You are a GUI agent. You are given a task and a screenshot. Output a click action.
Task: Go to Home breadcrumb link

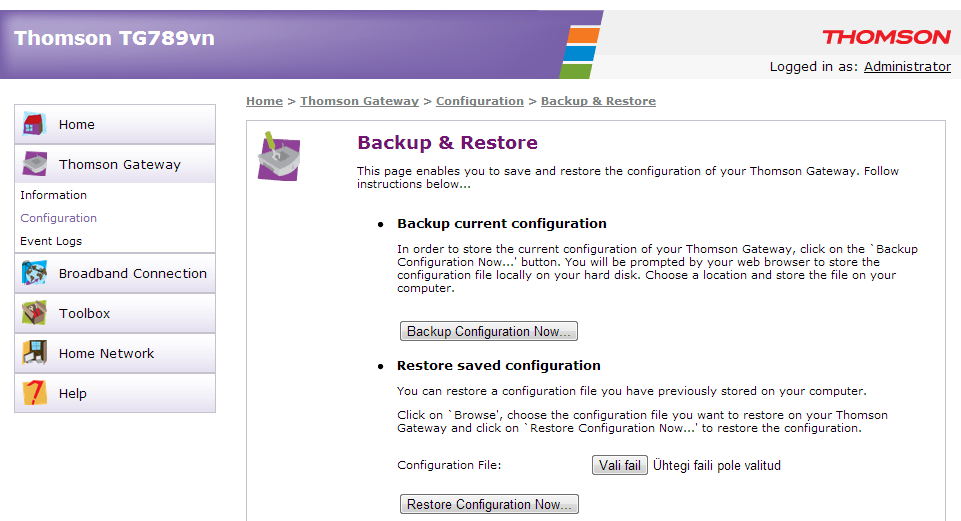pos(264,101)
